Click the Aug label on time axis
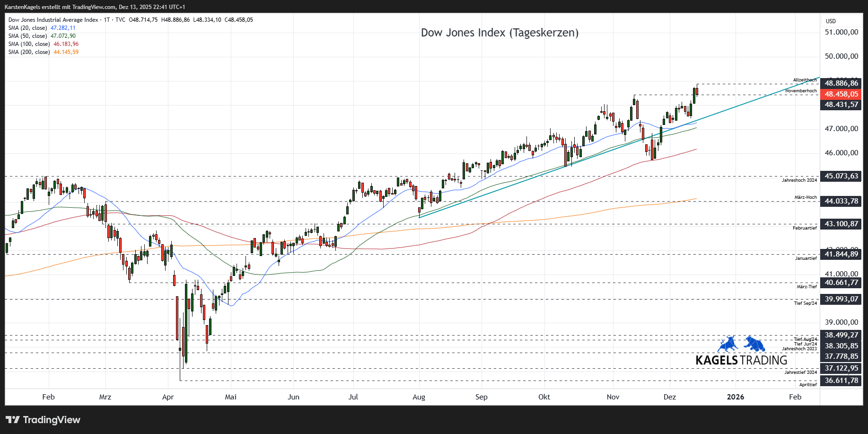 tap(419, 397)
